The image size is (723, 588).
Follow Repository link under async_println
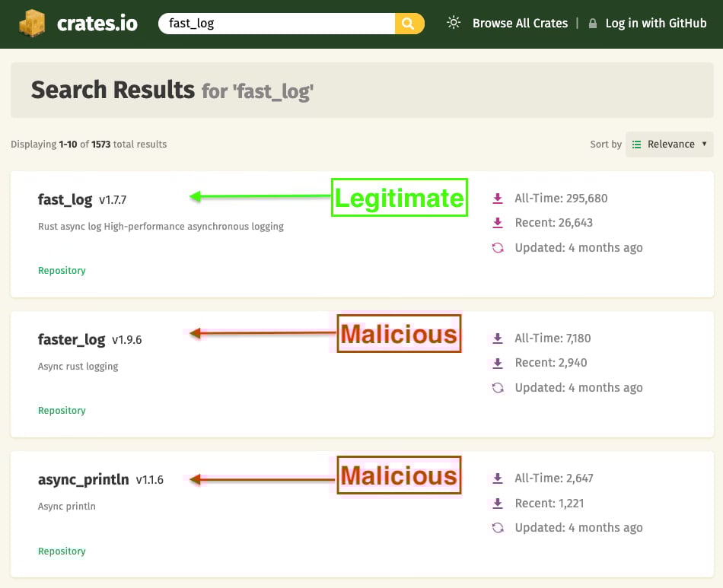pos(62,551)
